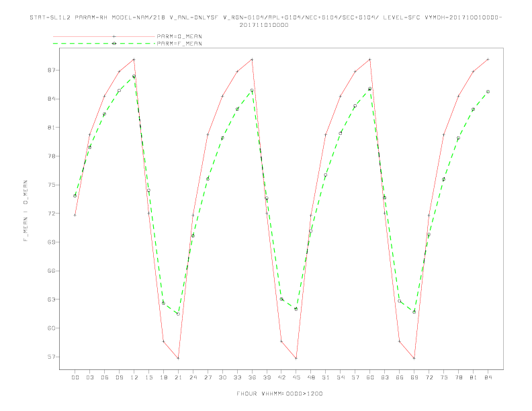This screenshot has width=532, height=411.
Task: Select x-axis forecast hour label 81
Action: (474, 377)
